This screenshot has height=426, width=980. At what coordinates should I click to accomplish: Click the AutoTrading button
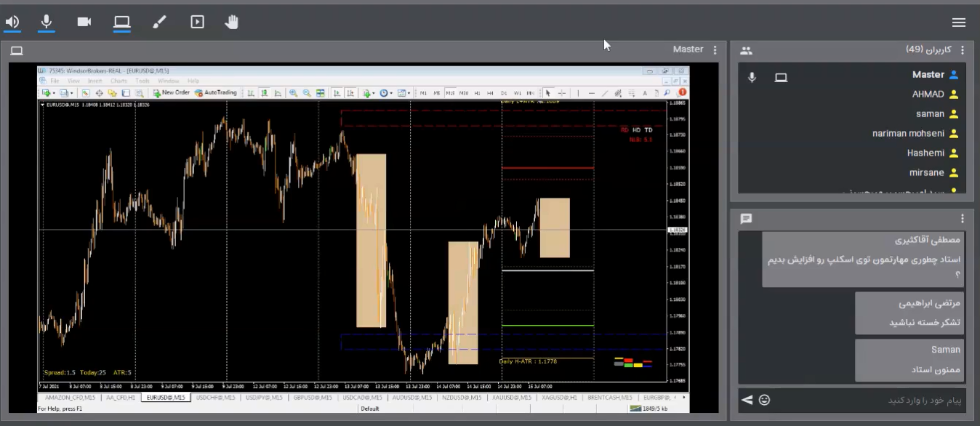coord(216,93)
